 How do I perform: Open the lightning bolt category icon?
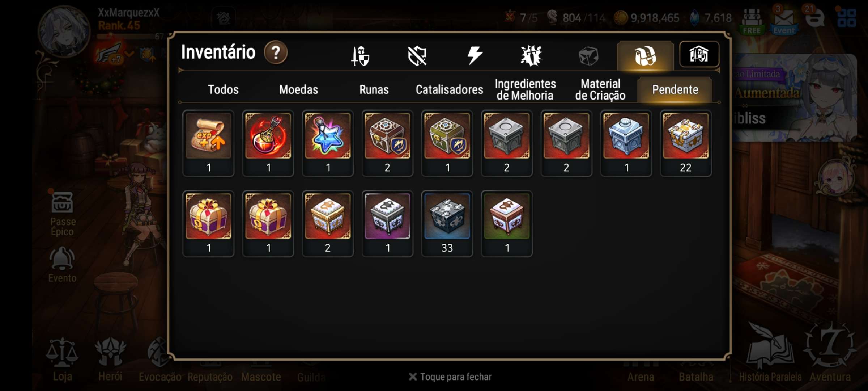(475, 55)
